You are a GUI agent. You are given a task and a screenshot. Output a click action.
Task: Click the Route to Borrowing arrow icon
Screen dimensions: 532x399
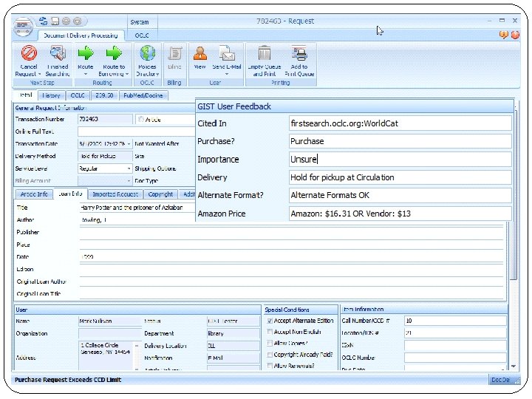114,53
